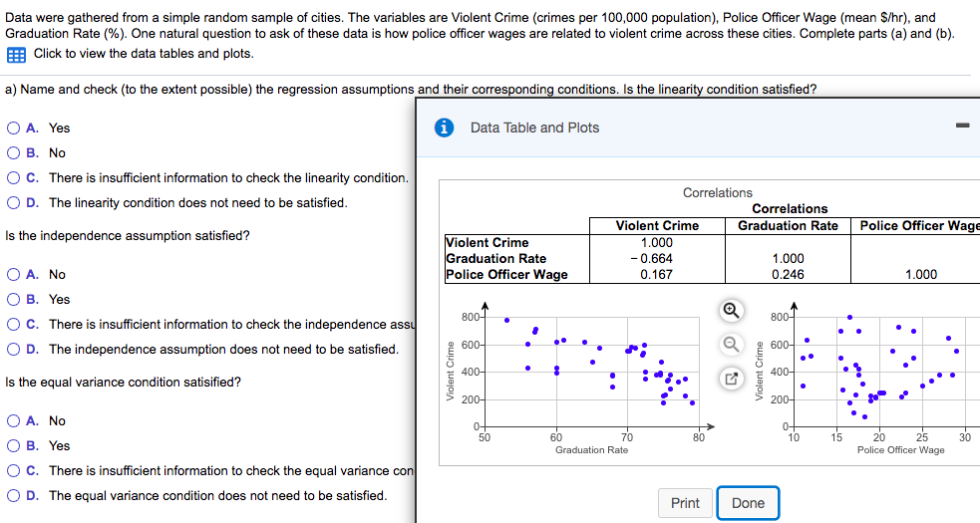
Task: Minimize the Data Table and Plots dialog
Action: [x=962, y=126]
